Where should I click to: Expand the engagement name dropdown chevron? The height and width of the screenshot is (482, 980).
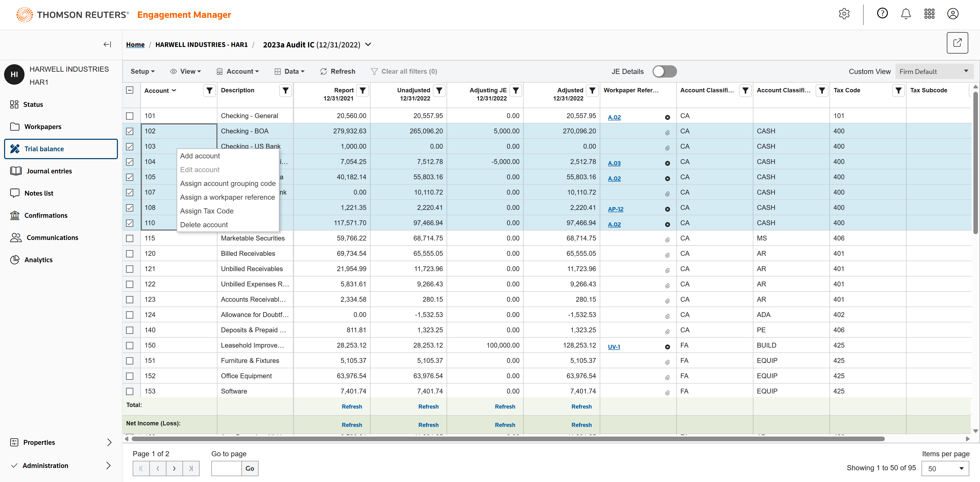(x=368, y=44)
